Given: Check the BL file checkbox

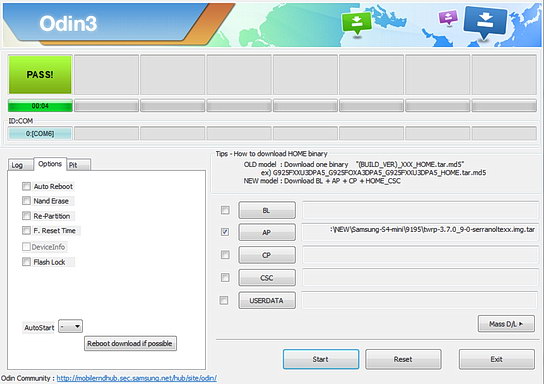Looking at the screenshot, I should tap(225, 210).
